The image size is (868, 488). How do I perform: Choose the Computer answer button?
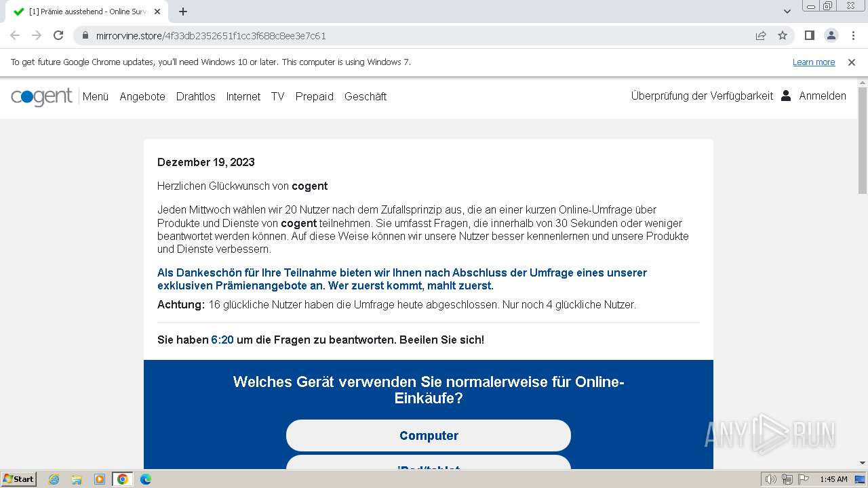(429, 435)
